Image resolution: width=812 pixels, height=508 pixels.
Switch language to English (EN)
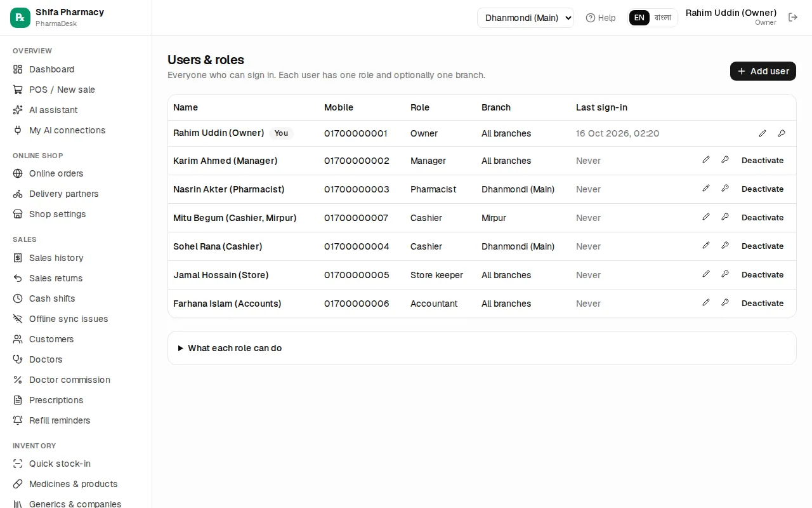tap(639, 18)
